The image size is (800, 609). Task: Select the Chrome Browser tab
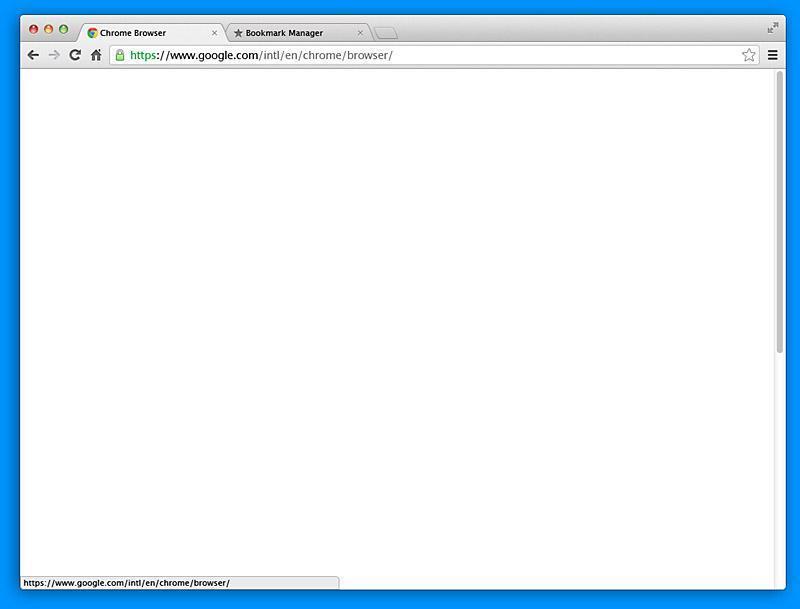click(140, 32)
